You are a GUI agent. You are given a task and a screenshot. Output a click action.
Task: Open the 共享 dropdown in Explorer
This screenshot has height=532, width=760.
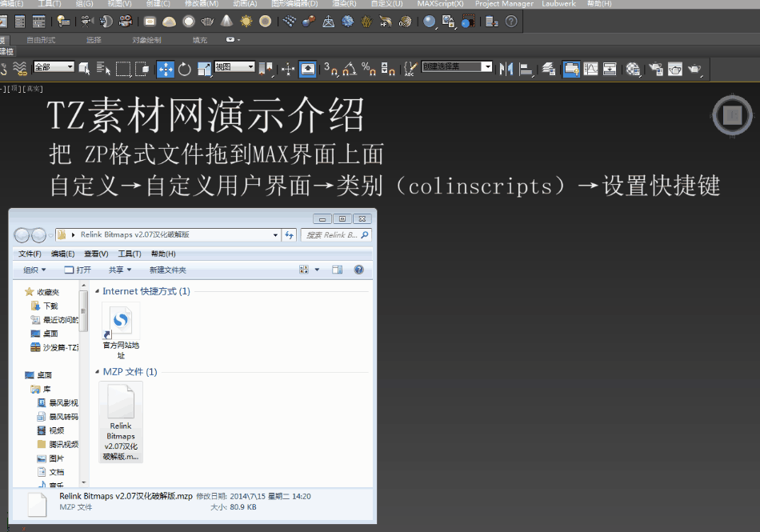(120, 270)
